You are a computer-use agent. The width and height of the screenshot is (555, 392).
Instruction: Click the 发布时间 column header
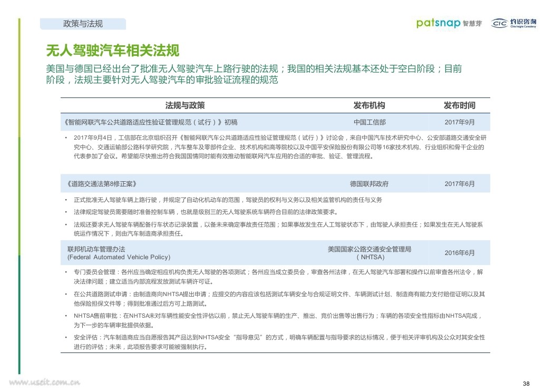point(460,105)
